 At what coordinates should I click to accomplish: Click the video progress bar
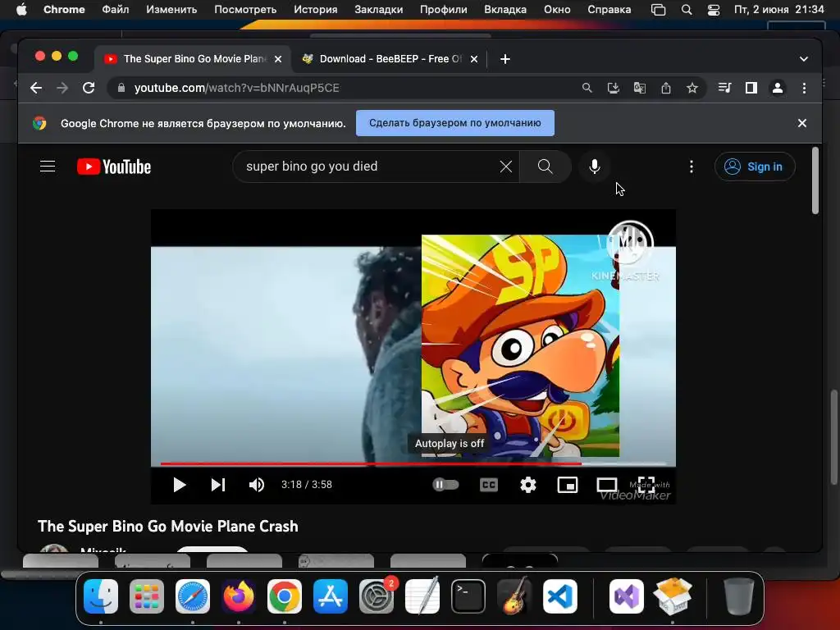tap(413, 463)
